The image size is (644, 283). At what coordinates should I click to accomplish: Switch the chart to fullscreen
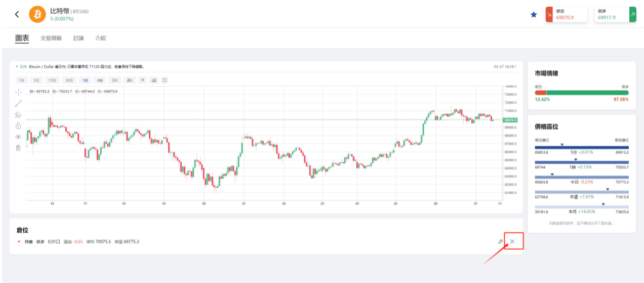coord(165,80)
